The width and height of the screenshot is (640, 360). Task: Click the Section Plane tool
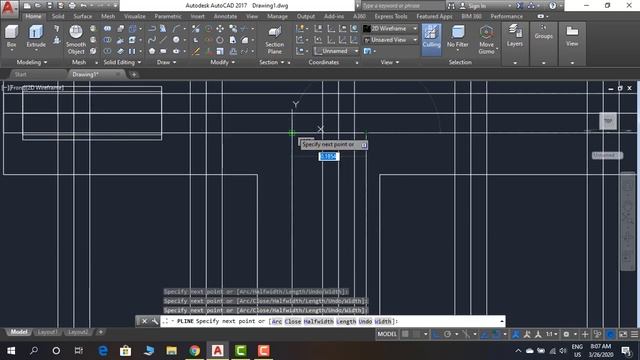(x=274, y=40)
